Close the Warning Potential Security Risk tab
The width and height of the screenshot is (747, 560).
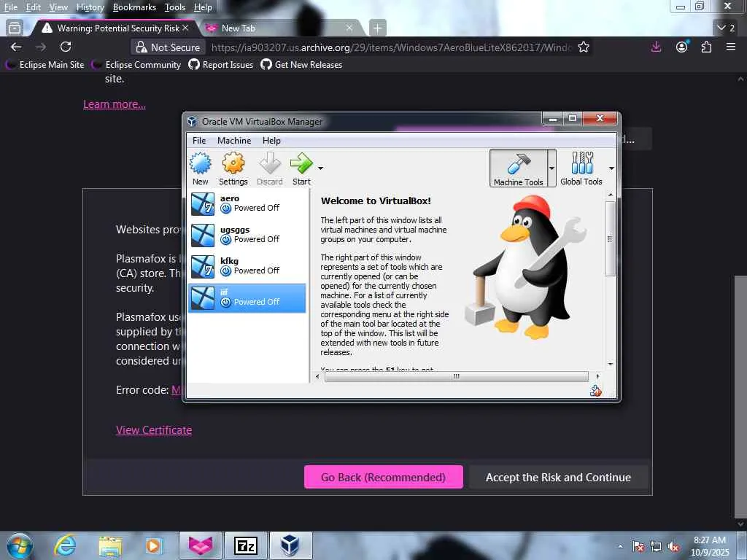[x=185, y=28]
